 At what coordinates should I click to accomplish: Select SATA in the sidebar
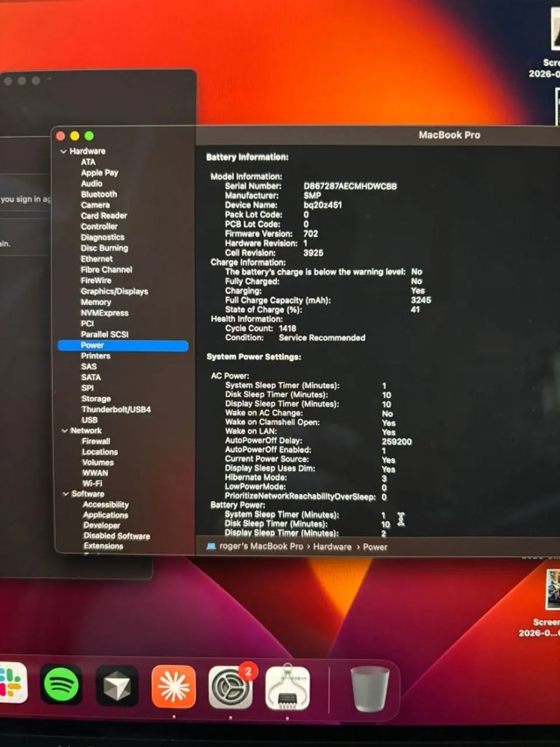point(90,377)
